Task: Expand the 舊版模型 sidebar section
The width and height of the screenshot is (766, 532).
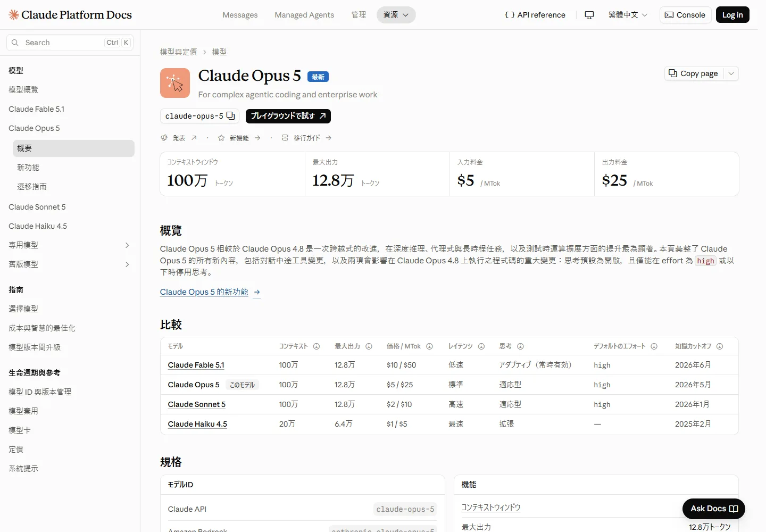Action: [127, 264]
